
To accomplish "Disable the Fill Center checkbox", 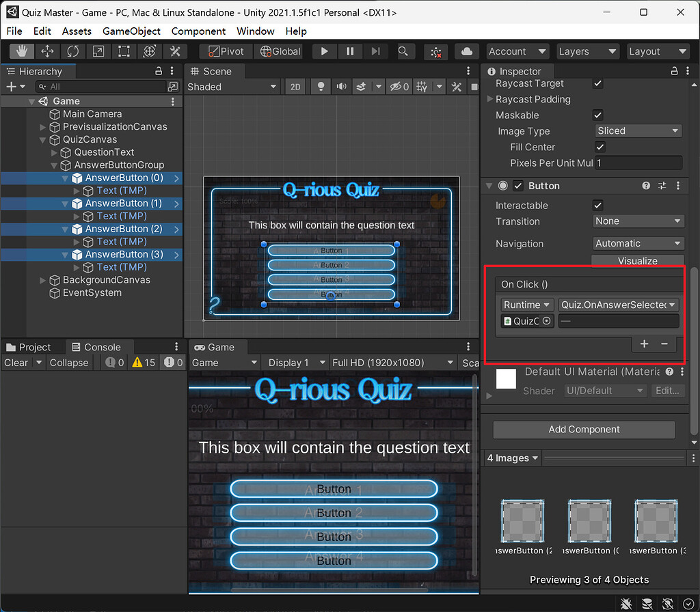I will [x=600, y=147].
